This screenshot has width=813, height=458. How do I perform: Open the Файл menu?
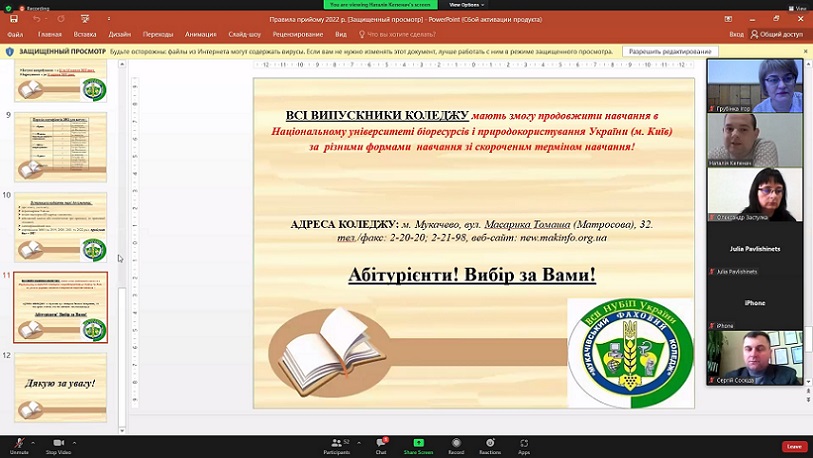[15, 34]
